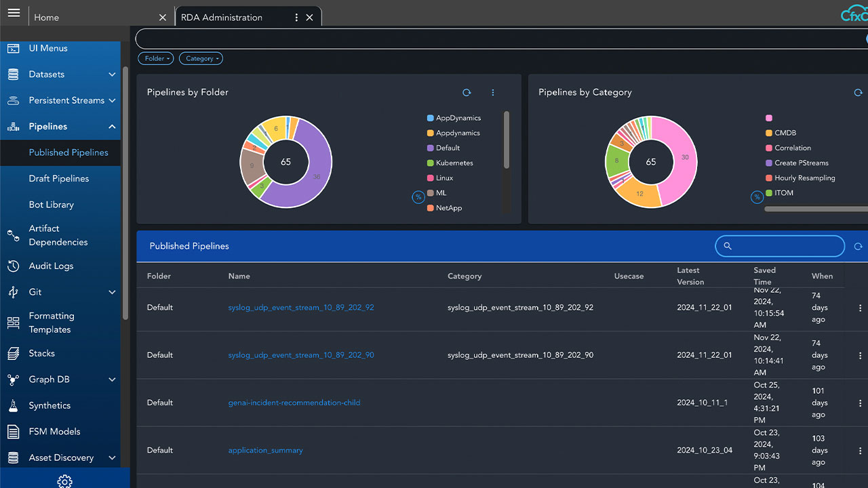Open RDA Administration tab options menu
Viewport: 868px width, 488px height.
click(x=296, y=18)
